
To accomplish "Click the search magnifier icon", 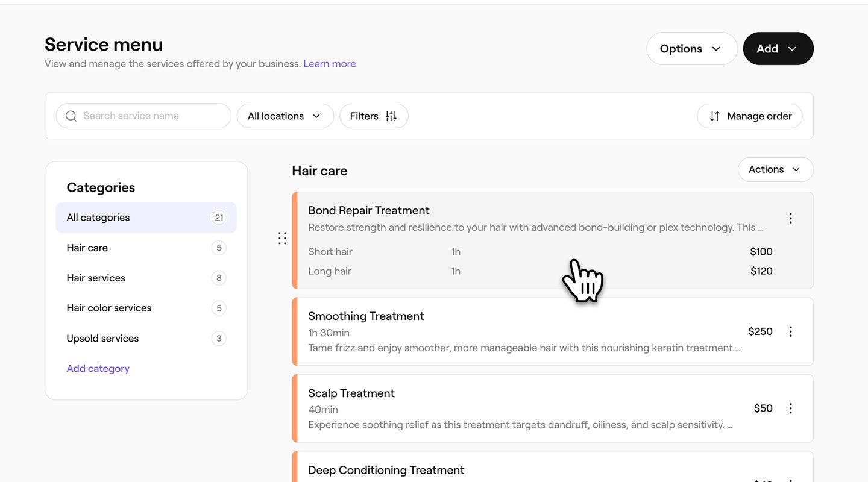I will (x=71, y=116).
